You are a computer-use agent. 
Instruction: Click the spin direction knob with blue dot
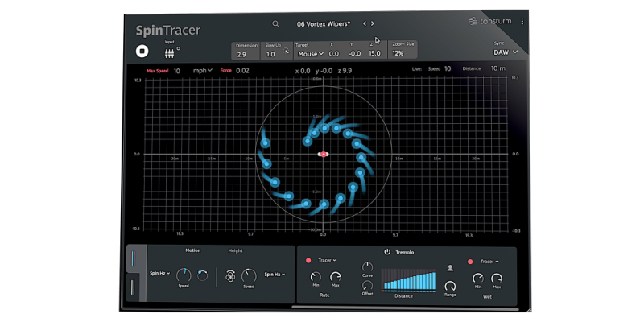click(x=203, y=275)
